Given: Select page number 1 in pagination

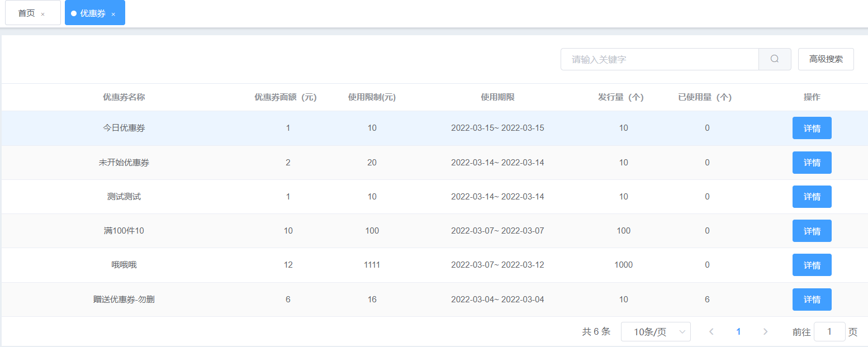Looking at the screenshot, I should [x=738, y=331].
